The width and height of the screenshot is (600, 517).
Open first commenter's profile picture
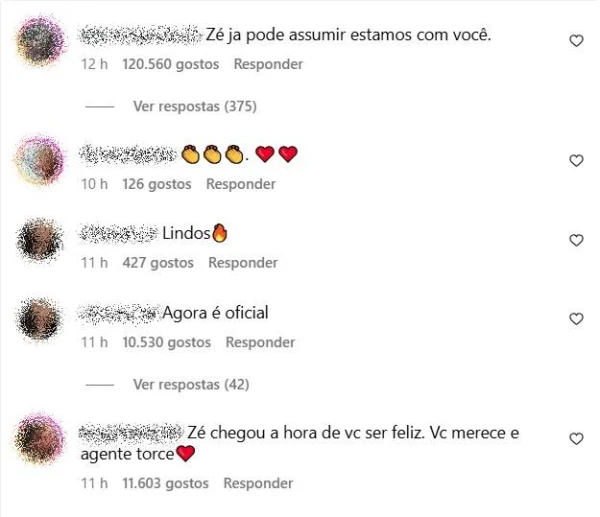click(x=40, y=40)
